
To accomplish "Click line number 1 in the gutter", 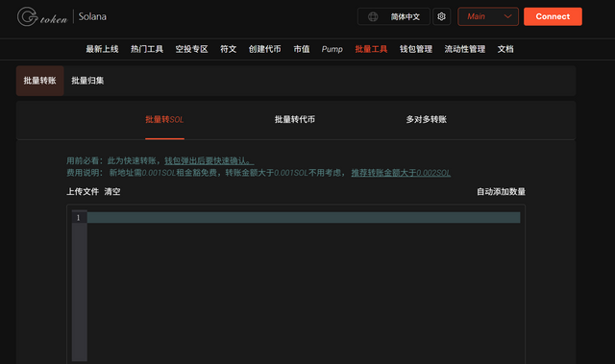I will coord(79,218).
